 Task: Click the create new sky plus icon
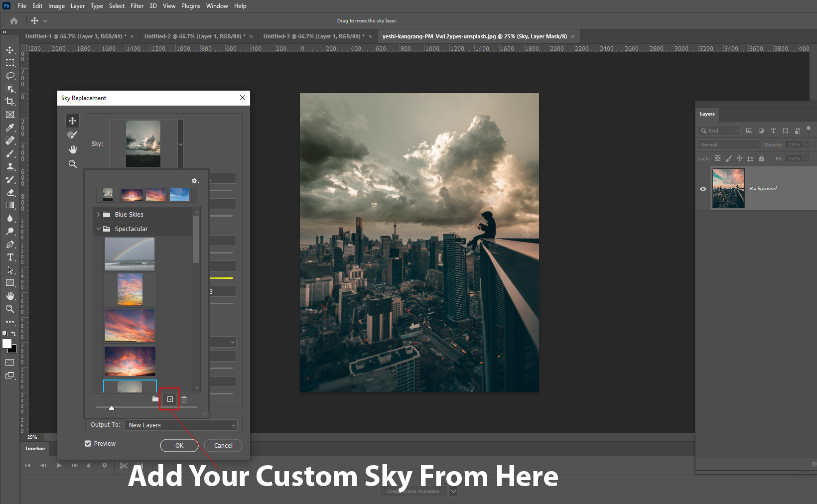tap(170, 399)
